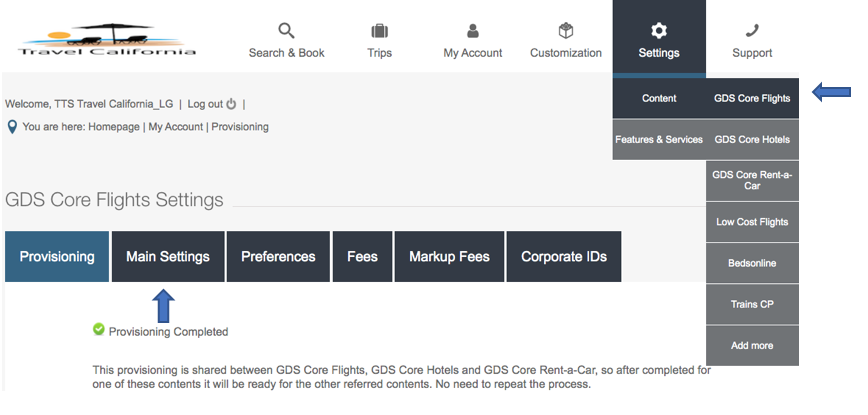Click the Settings gear icon
868x415 pixels.
[x=659, y=30]
